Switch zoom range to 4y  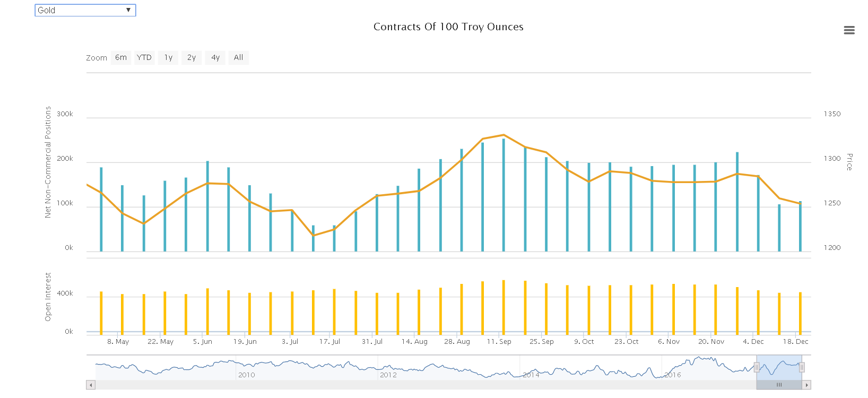215,57
